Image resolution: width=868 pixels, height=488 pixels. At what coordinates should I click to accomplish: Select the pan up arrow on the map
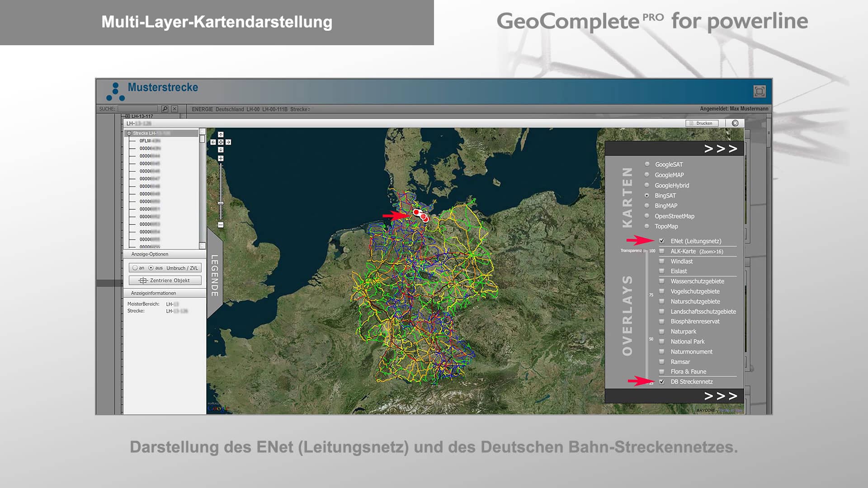pos(221,134)
